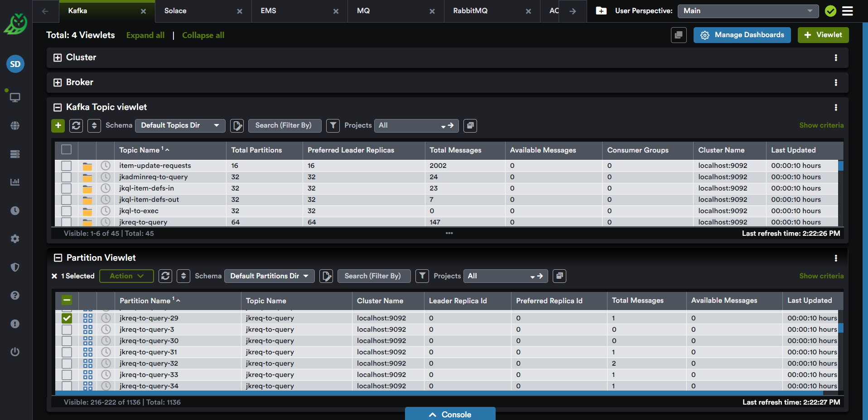Check the jkql-item-defs-in row checkbox
The image size is (868, 420).
click(67, 188)
